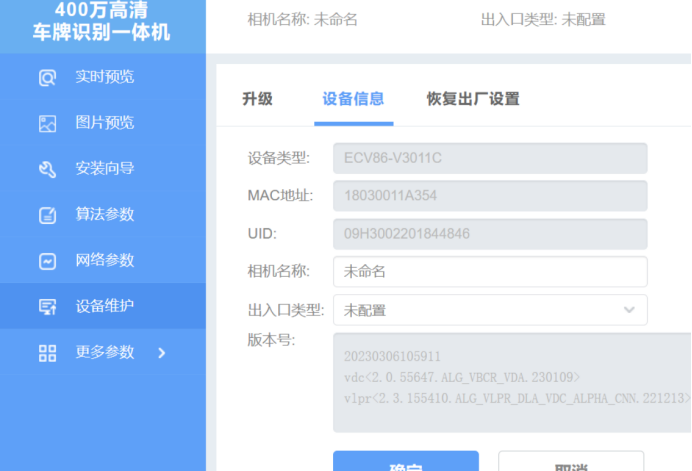Switch to the 设备信息 tab

click(353, 99)
